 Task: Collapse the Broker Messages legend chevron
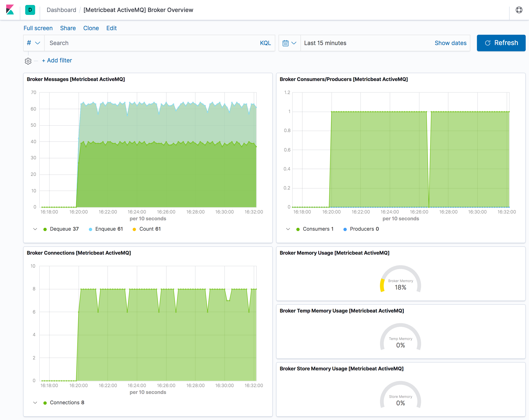pos(35,229)
